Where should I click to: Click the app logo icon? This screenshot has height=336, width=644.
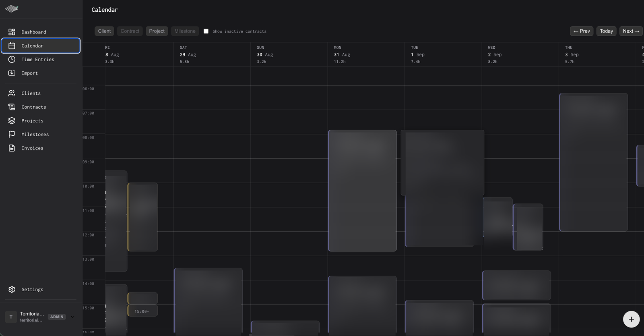[x=12, y=9]
